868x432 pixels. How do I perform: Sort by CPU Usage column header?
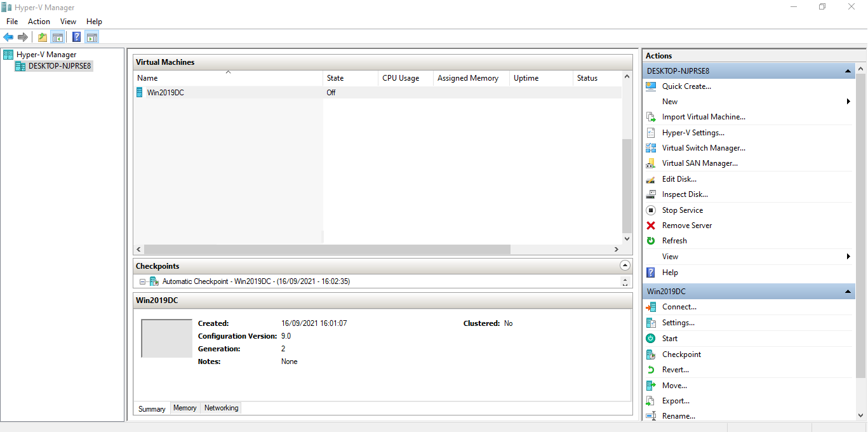point(406,78)
